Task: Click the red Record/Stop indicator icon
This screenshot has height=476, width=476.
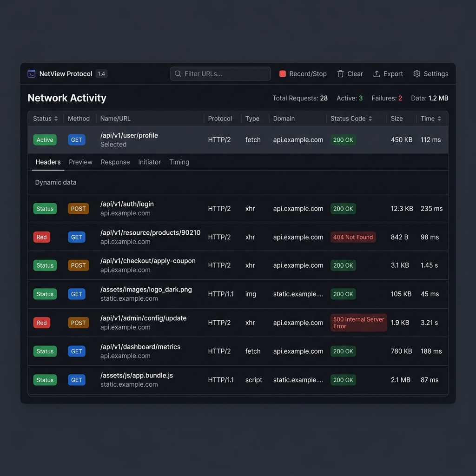Action: [x=282, y=74]
